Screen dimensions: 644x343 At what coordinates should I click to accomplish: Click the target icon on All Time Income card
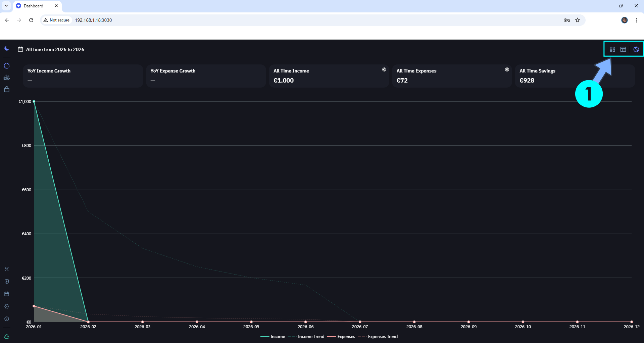pos(384,69)
